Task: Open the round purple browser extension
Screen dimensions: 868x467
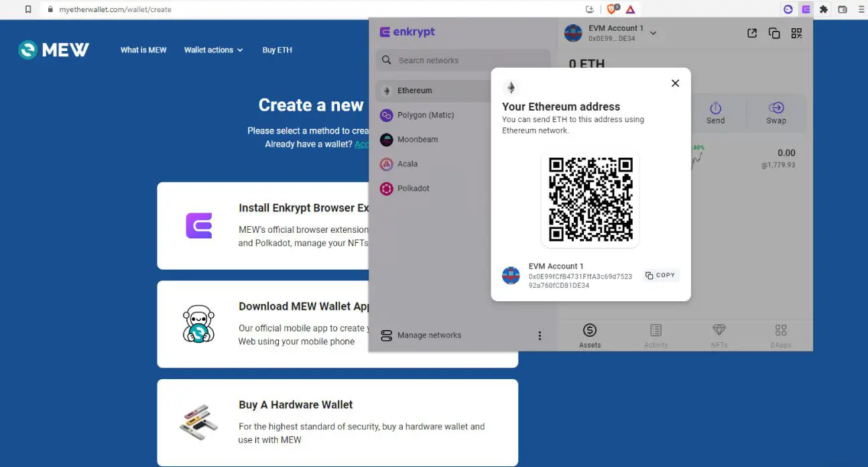Action: (788, 9)
